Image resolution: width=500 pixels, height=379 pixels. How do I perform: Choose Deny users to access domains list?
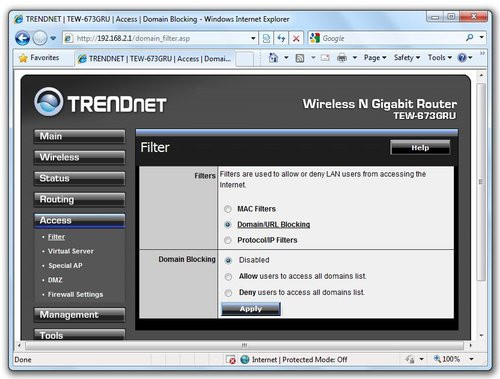pos(228,293)
